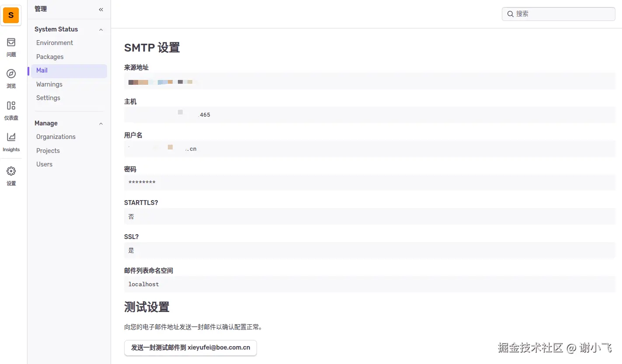Image resolution: width=622 pixels, height=364 pixels.
Task: Collapse the Manage section
Action: (x=101, y=123)
